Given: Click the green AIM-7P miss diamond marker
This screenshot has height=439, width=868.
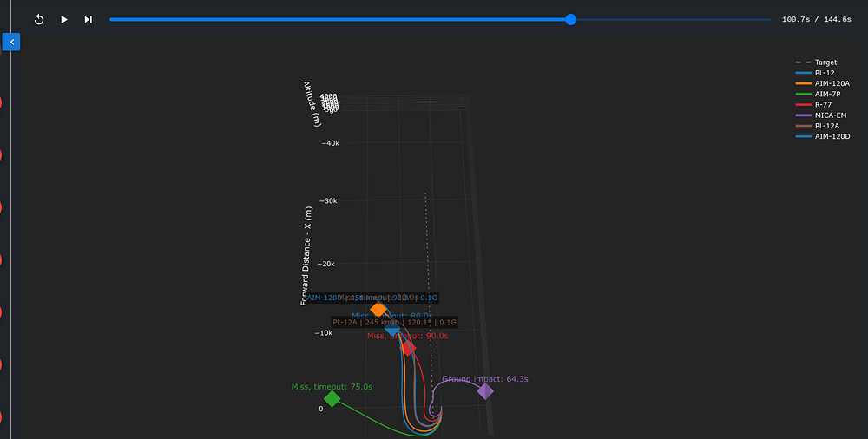Looking at the screenshot, I should click(x=332, y=398).
